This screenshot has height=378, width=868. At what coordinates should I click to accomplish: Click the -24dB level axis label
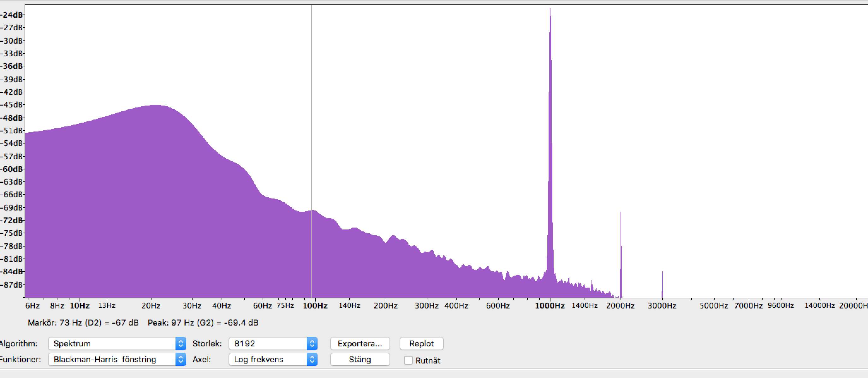pyautogui.click(x=11, y=15)
